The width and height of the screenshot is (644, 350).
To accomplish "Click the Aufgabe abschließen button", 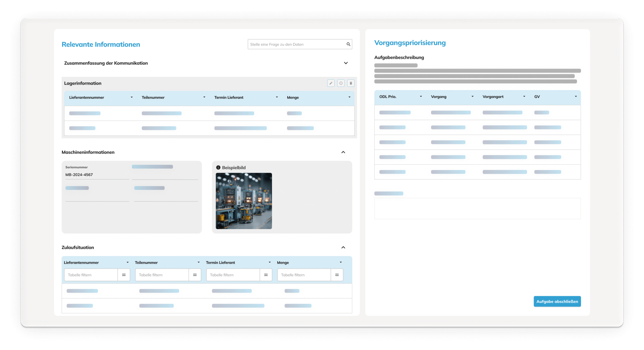I will (557, 301).
